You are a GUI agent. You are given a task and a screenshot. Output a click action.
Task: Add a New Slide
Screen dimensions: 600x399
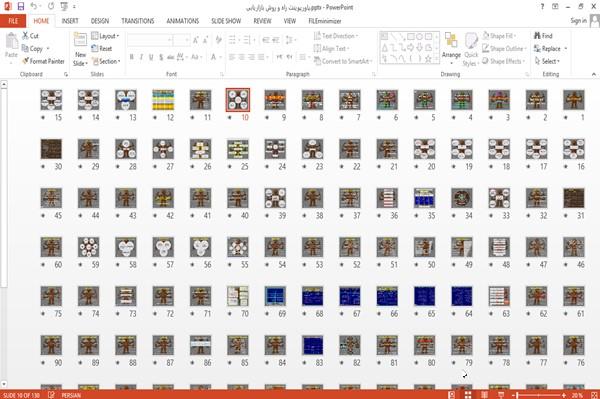point(80,50)
